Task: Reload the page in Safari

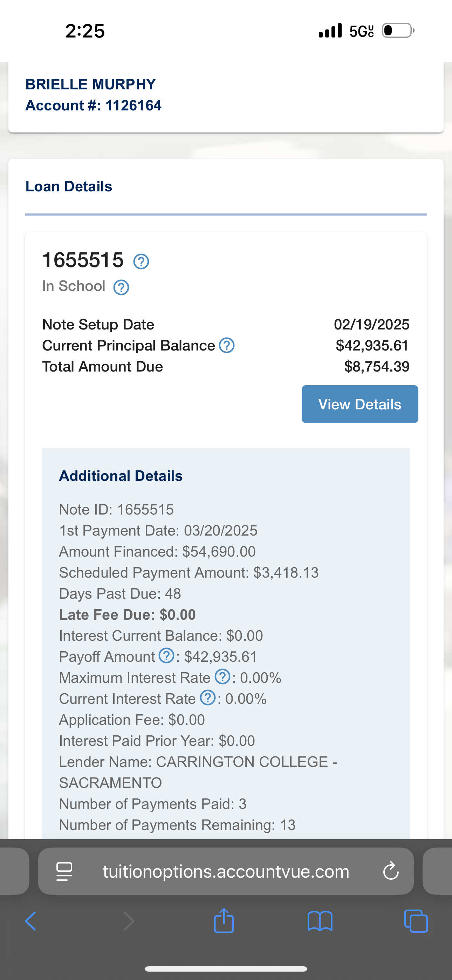Action: click(x=391, y=872)
